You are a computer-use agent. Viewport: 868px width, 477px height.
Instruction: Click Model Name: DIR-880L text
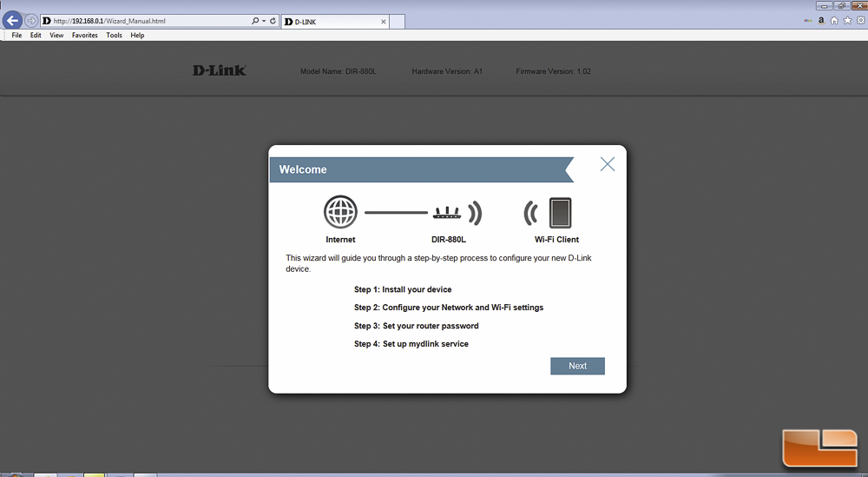(339, 71)
